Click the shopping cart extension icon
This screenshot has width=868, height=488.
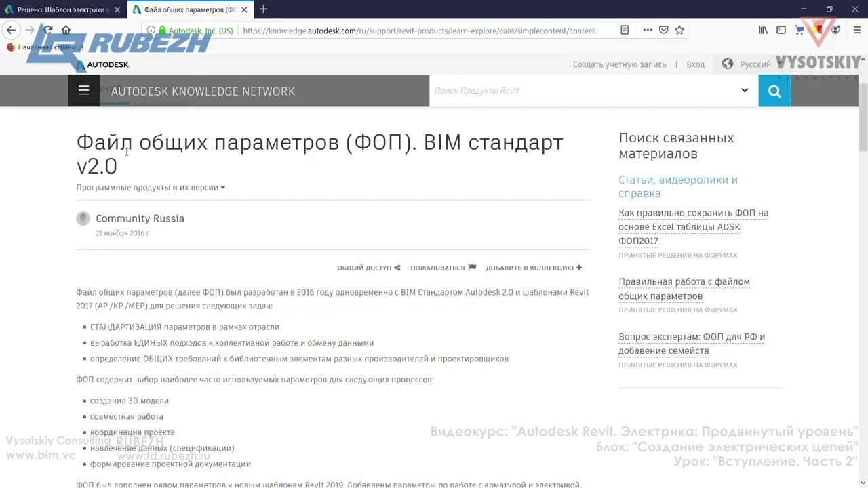800,30
